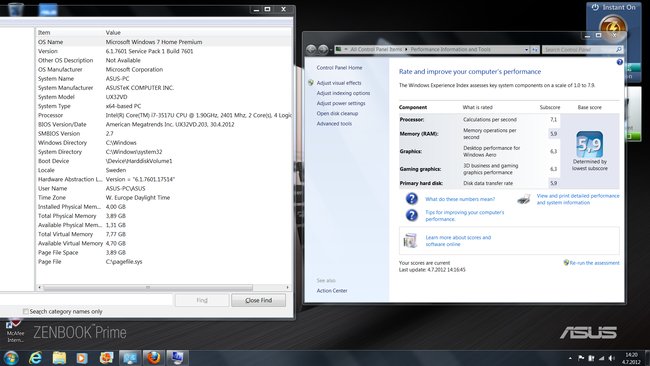
Task: Open Adjust visual effects link
Action: (x=339, y=83)
